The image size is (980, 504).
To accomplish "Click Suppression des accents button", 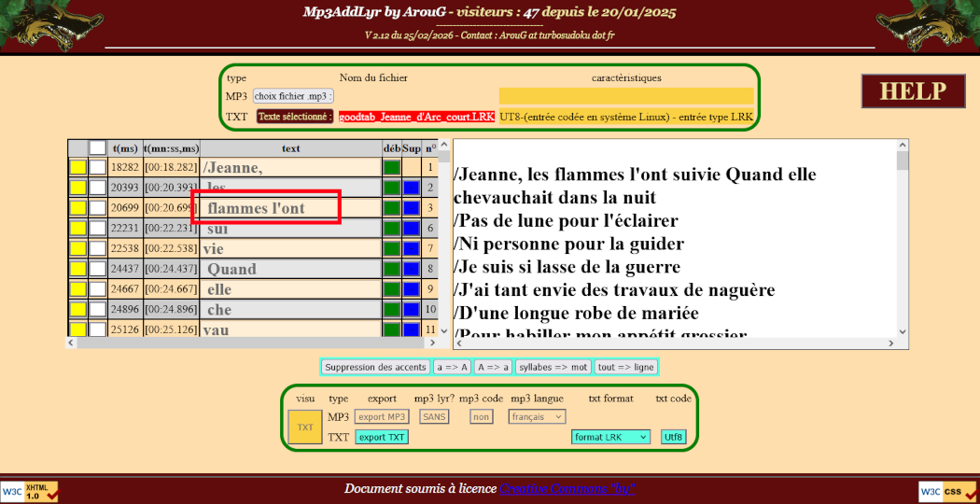I will point(375,368).
